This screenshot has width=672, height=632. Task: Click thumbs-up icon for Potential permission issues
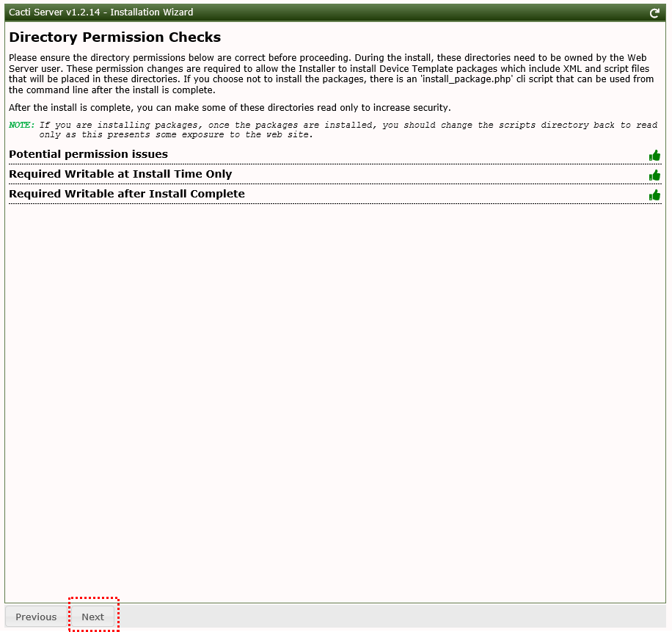point(654,155)
